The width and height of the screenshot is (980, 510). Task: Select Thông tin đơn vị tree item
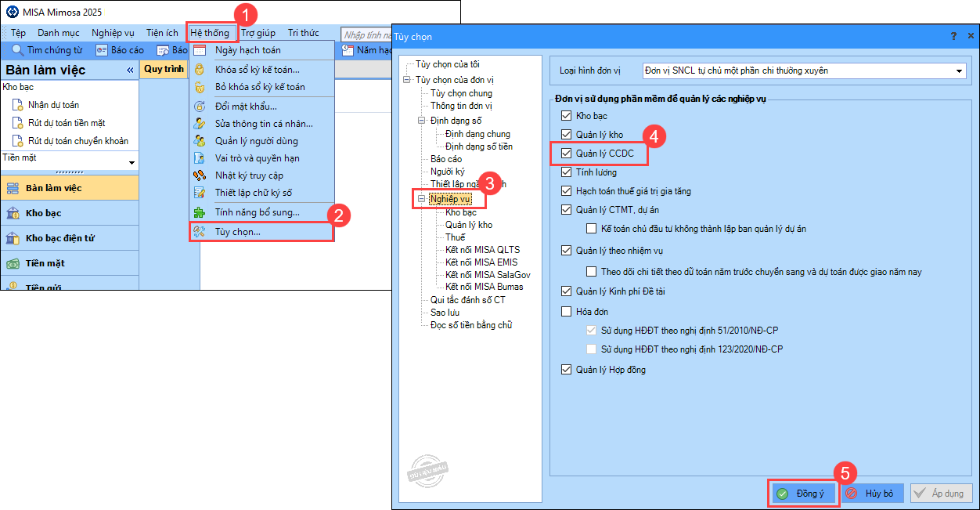pos(461,106)
